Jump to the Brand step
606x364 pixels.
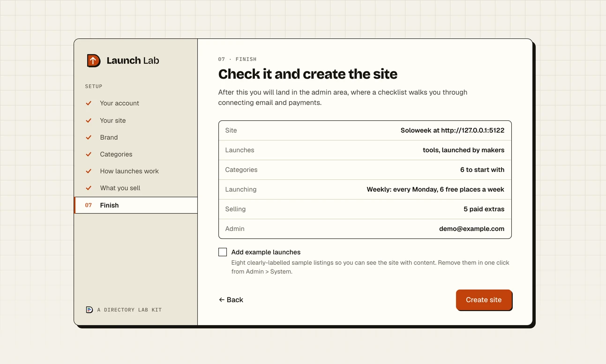pos(135,137)
